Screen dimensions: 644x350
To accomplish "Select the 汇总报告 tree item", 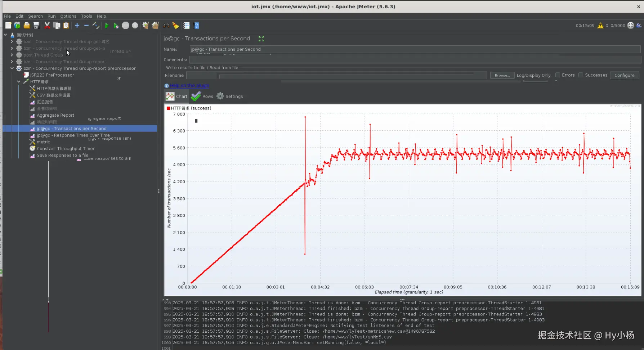I will (45, 102).
